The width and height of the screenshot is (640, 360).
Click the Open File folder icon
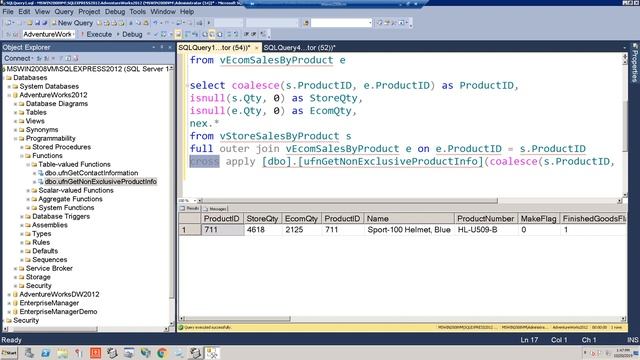29,23
